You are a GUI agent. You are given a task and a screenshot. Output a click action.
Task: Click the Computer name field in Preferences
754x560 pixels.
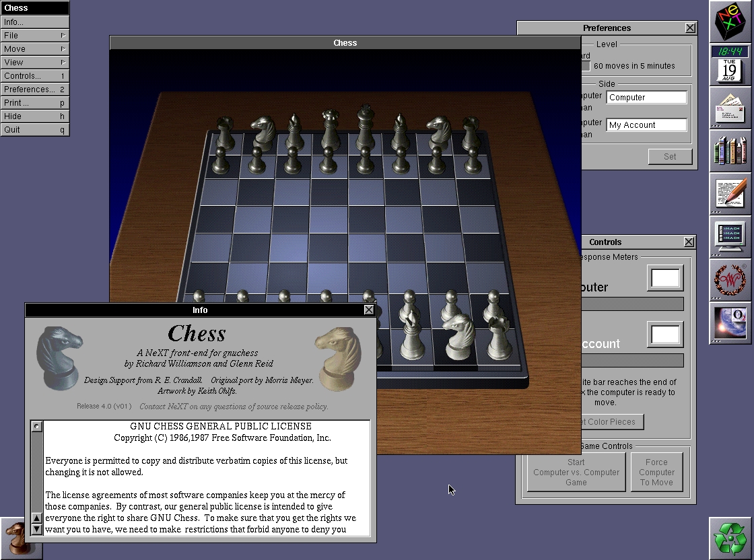pyautogui.click(x=646, y=97)
